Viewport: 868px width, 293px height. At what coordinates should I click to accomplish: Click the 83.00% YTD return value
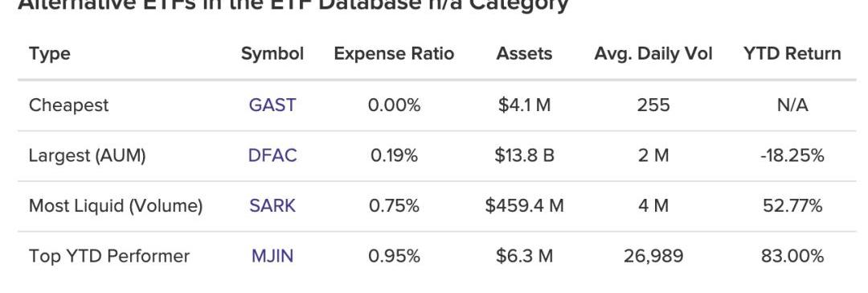click(792, 256)
